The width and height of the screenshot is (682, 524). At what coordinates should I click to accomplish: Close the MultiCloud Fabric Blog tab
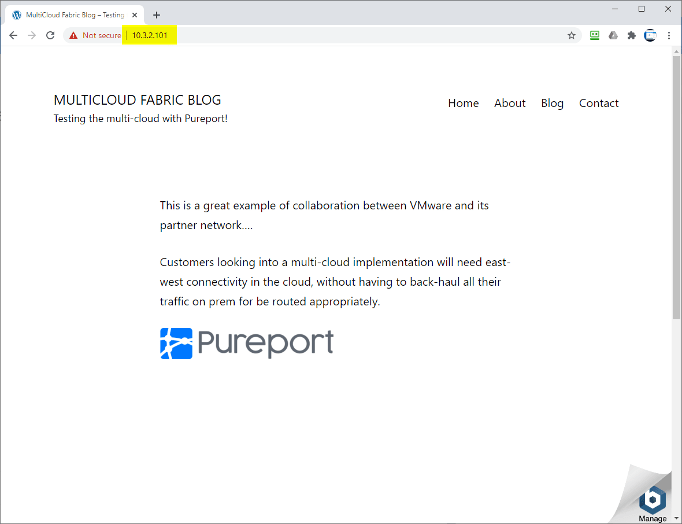click(x=135, y=15)
